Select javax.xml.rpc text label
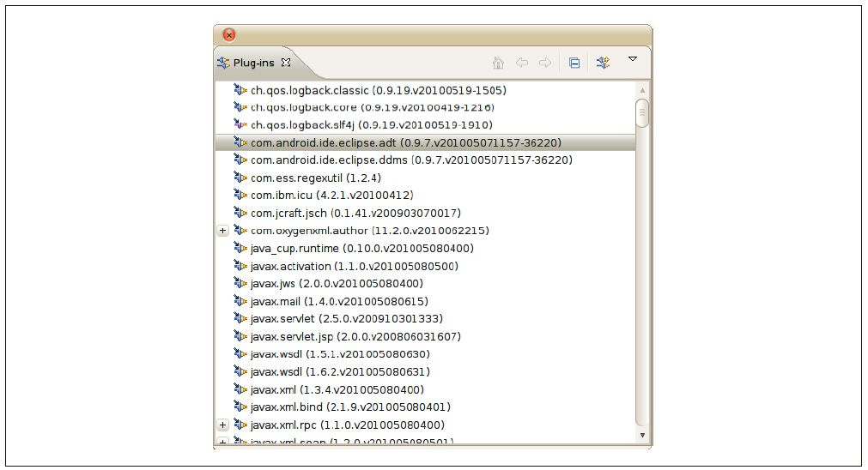Screen dimensions: 868x470 click(x=348, y=425)
